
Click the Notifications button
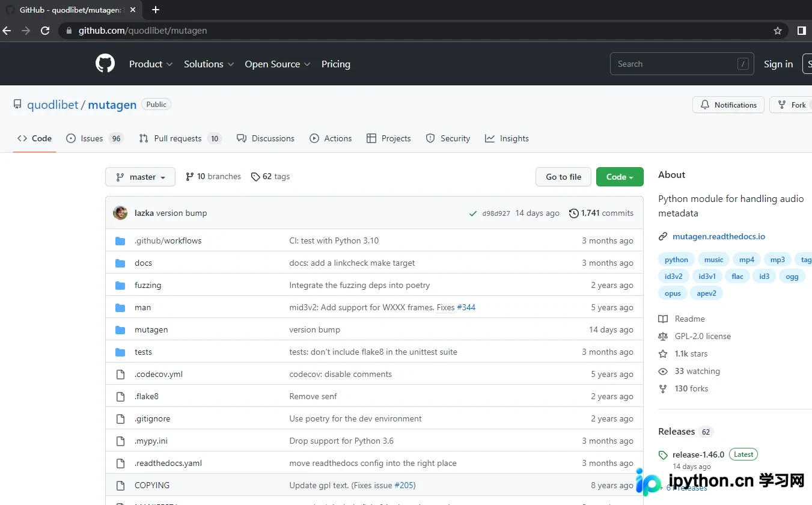tap(728, 105)
